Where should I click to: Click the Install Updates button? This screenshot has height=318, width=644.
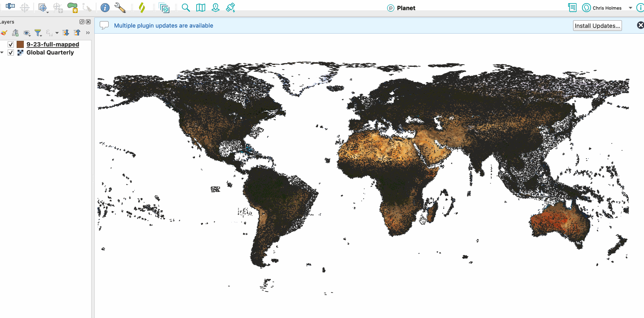coord(597,26)
